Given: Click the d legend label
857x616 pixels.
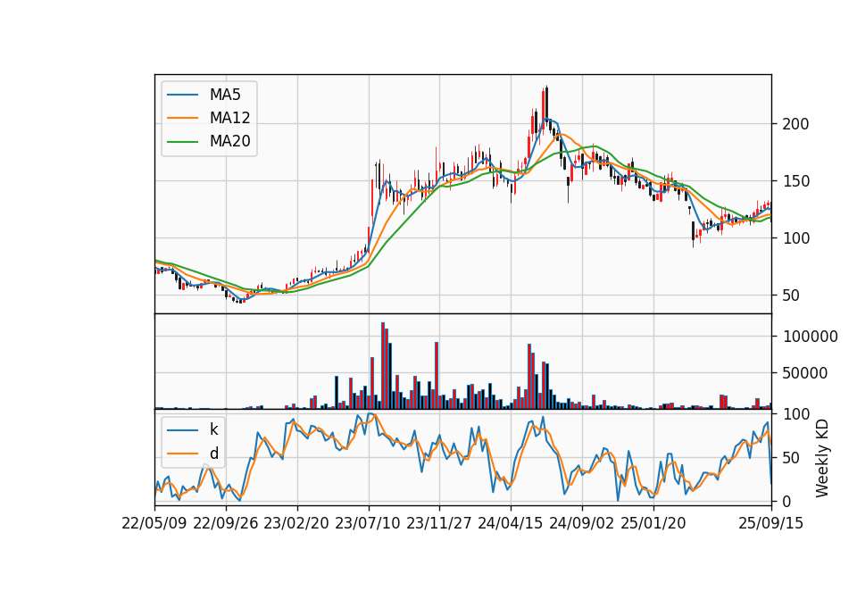Looking at the screenshot, I should (x=213, y=454).
